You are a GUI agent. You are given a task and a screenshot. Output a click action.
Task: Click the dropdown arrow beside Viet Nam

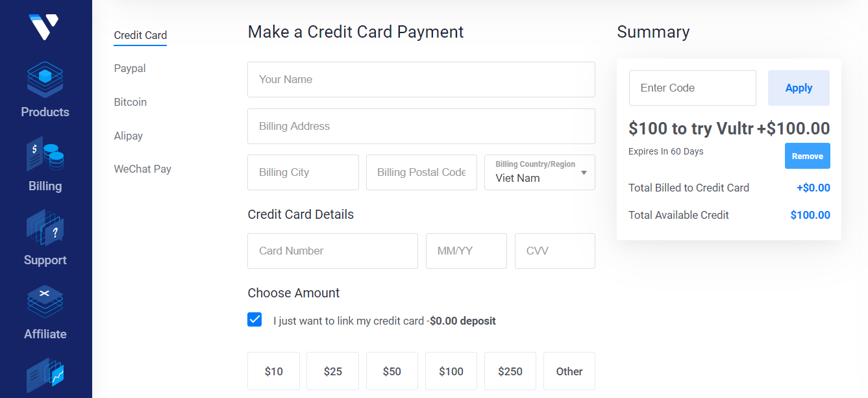point(584,173)
